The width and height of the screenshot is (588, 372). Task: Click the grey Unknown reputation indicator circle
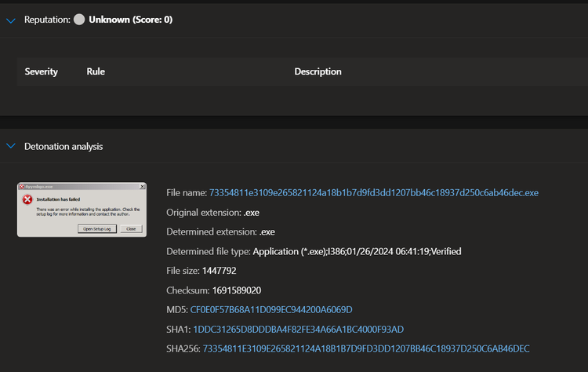(79, 20)
